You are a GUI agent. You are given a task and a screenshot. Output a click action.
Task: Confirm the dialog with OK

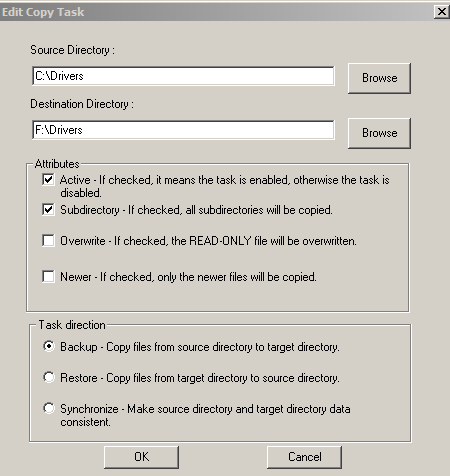(141, 457)
